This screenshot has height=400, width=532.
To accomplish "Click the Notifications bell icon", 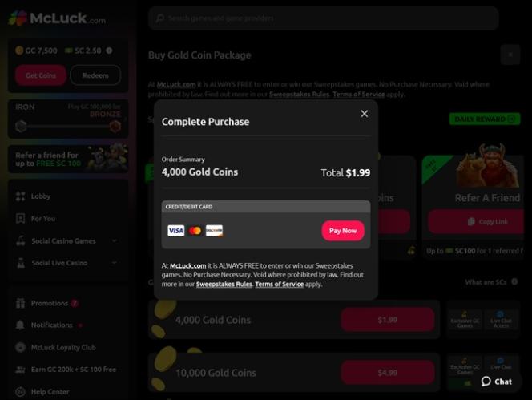I will (20, 325).
